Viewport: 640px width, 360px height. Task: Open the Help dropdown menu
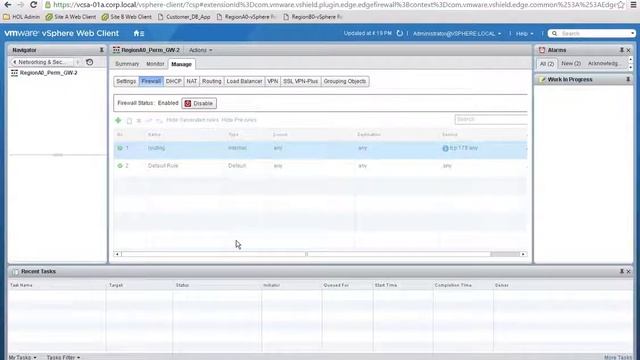(x=524, y=33)
